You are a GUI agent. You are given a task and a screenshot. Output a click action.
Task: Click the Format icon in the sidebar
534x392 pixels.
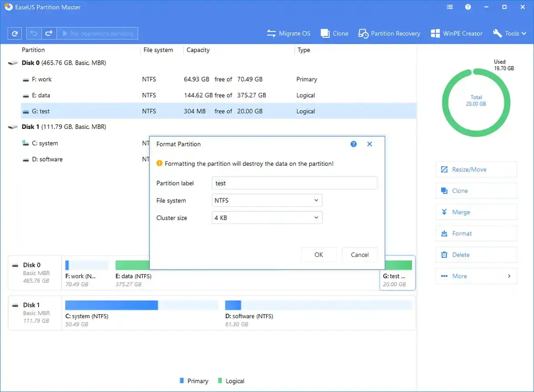tap(444, 233)
